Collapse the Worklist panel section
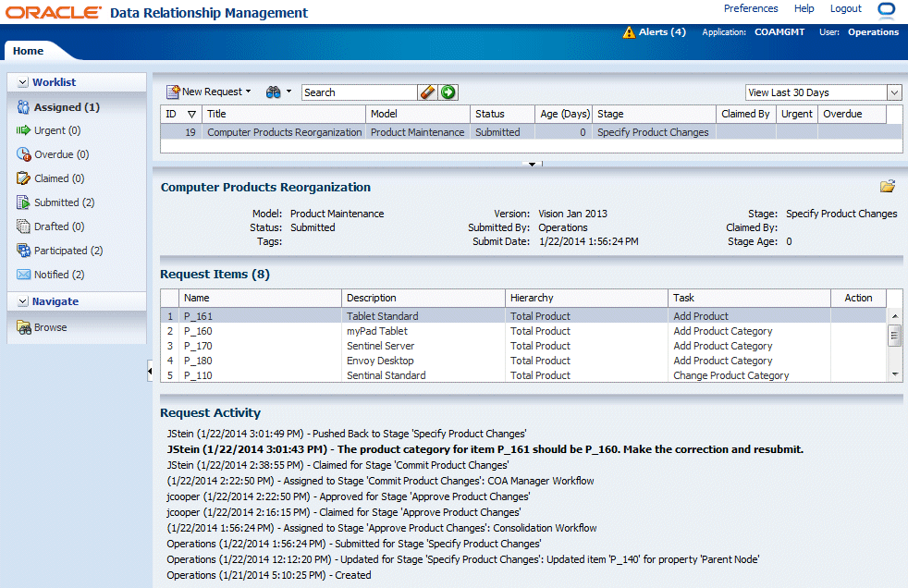Screen dimensions: 908x588 [x=22, y=82]
